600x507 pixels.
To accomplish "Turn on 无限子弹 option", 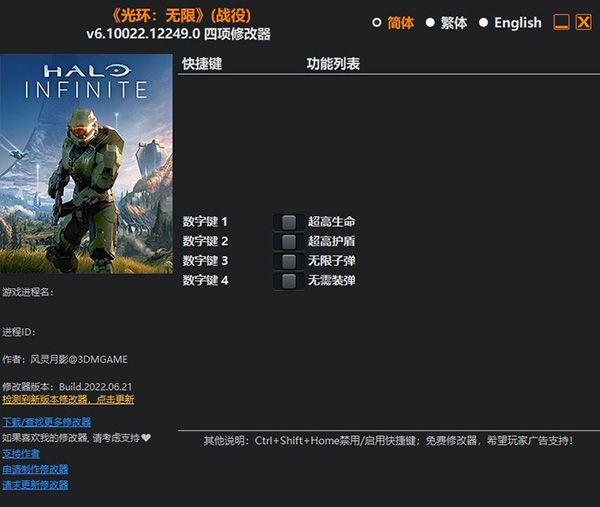I will (x=288, y=261).
